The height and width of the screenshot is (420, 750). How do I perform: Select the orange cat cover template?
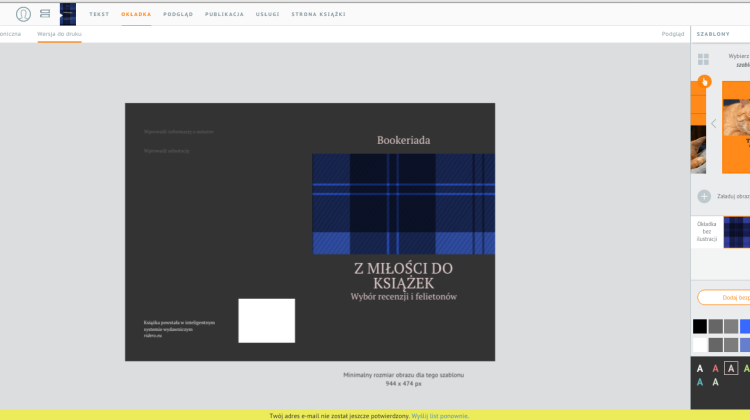coord(736,127)
